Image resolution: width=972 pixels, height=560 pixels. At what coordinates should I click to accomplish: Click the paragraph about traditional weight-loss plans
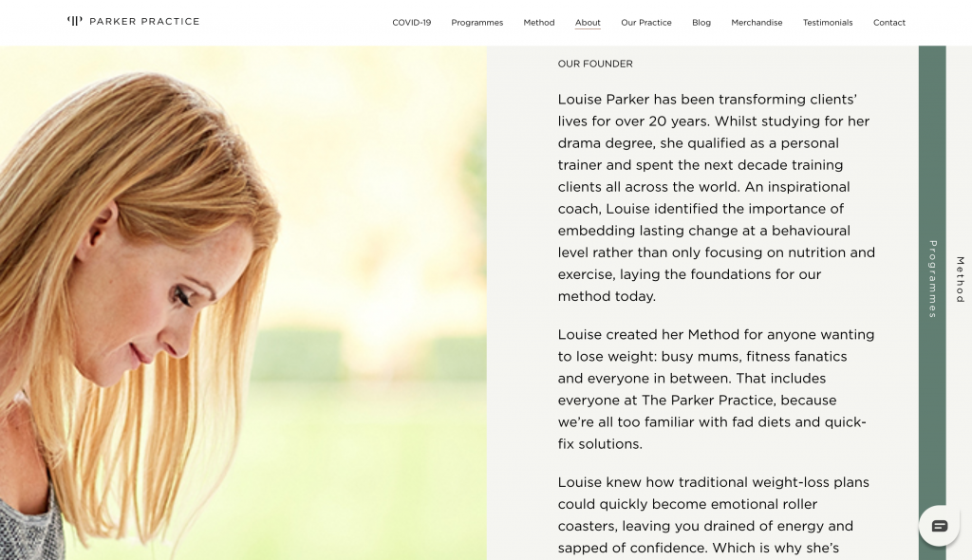[x=714, y=514]
